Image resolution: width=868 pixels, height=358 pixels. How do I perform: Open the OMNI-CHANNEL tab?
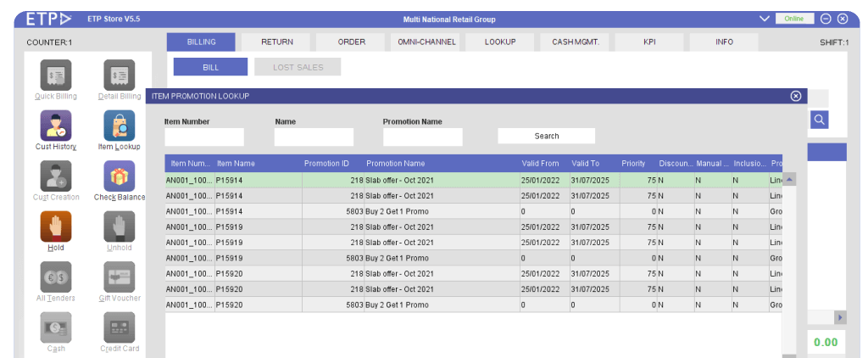coord(426,42)
